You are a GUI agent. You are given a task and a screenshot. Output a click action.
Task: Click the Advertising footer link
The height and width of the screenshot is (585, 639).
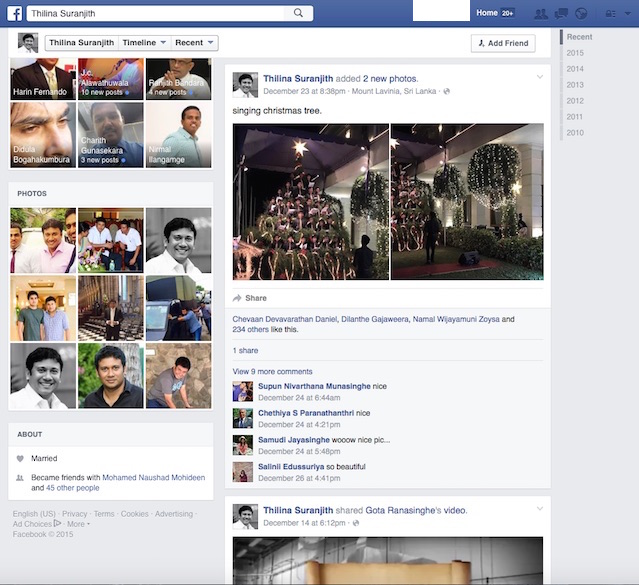pos(174,514)
